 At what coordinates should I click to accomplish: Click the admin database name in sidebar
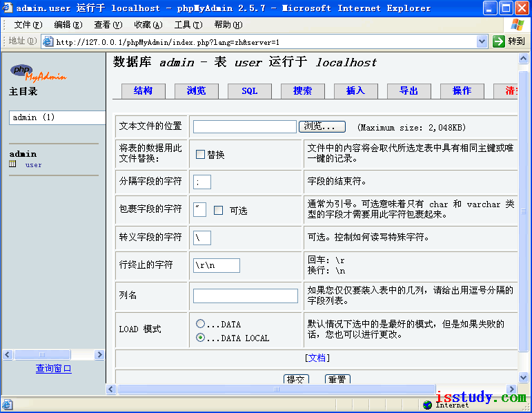point(23,154)
